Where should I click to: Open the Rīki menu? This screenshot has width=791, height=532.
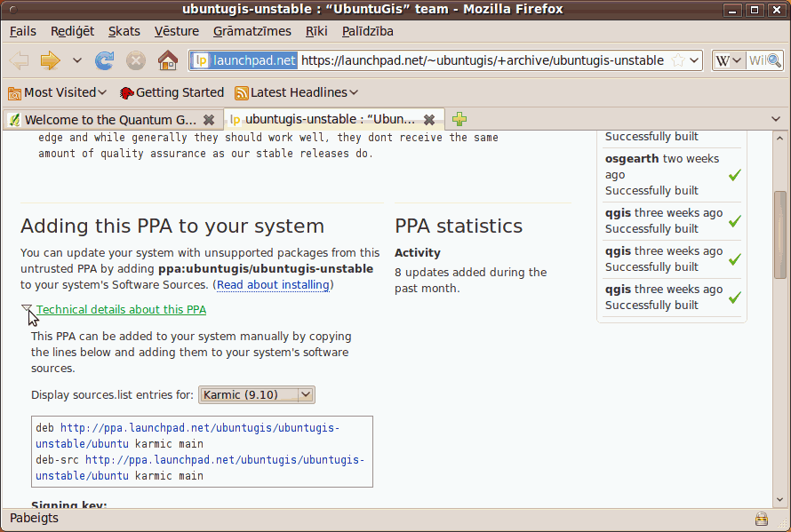(316, 31)
